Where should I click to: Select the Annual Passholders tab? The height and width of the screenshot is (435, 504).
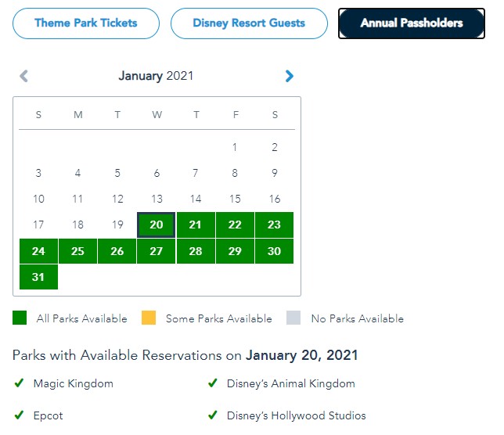click(x=412, y=23)
